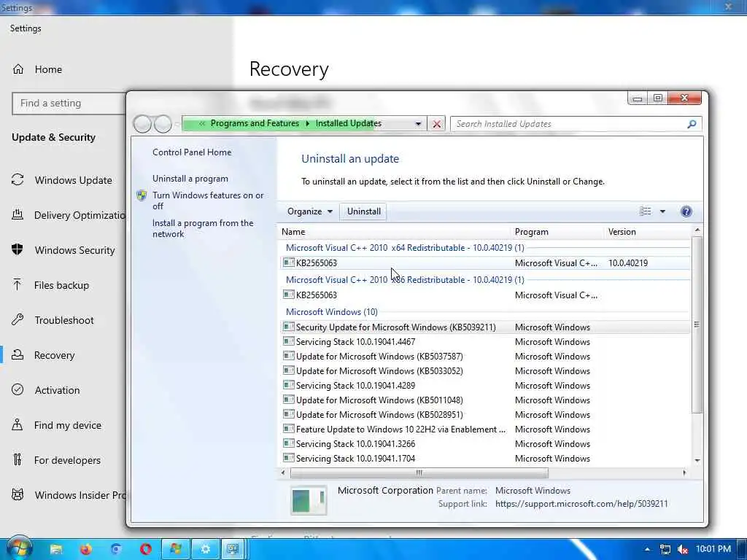Select KB2565063 with version 10.0.40219
Image resolution: width=747 pixels, height=560 pixels.
pyautogui.click(x=485, y=262)
